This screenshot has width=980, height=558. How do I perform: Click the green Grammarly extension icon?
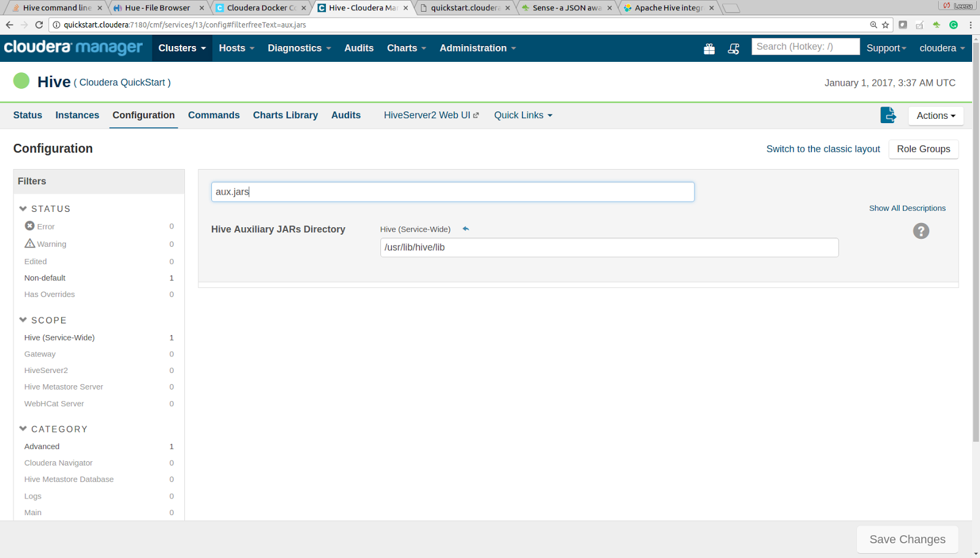pyautogui.click(x=954, y=25)
